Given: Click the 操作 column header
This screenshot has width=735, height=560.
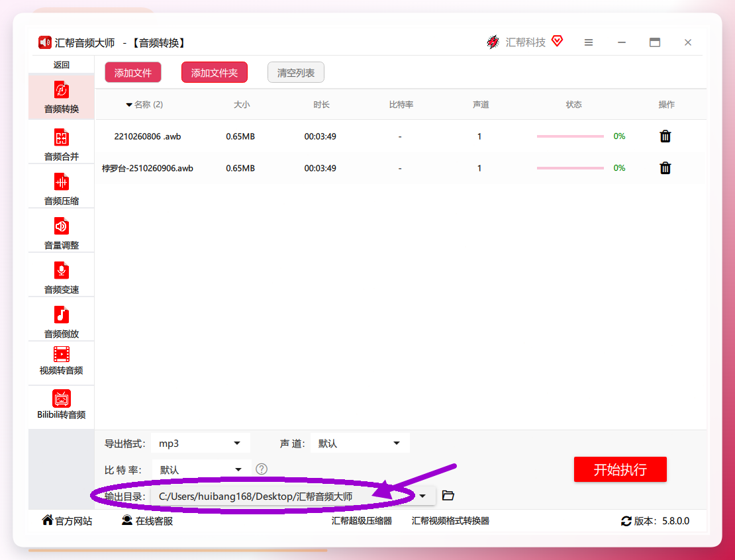Looking at the screenshot, I should [x=667, y=105].
